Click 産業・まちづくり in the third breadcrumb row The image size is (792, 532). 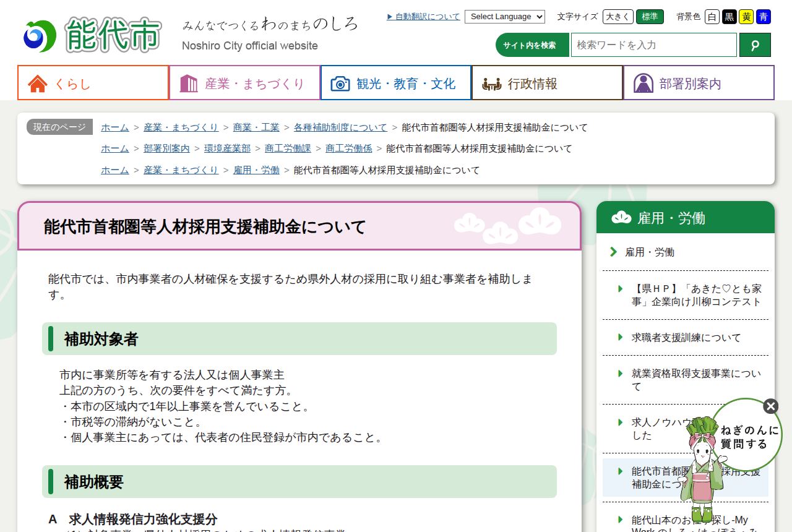[x=181, y=170]
